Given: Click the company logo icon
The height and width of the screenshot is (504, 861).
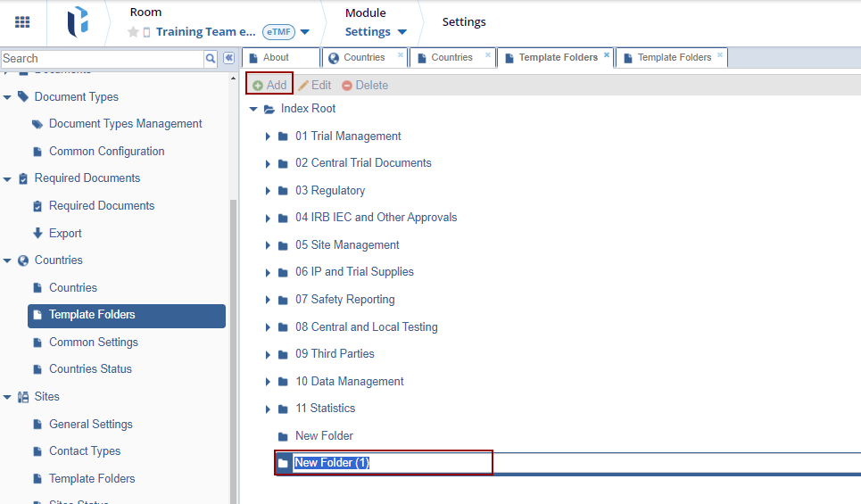Looking at the screenshot, I should [x=78, y=22].
